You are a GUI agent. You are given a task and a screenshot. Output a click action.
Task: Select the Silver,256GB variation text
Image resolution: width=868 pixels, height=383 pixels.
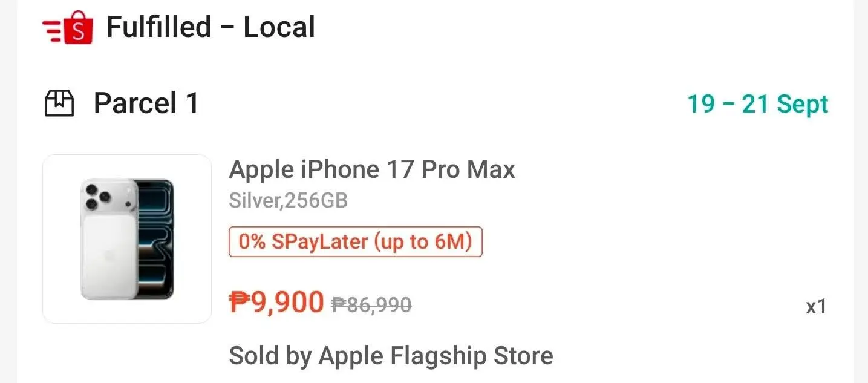pyautogui.click(x=289, y=200)
